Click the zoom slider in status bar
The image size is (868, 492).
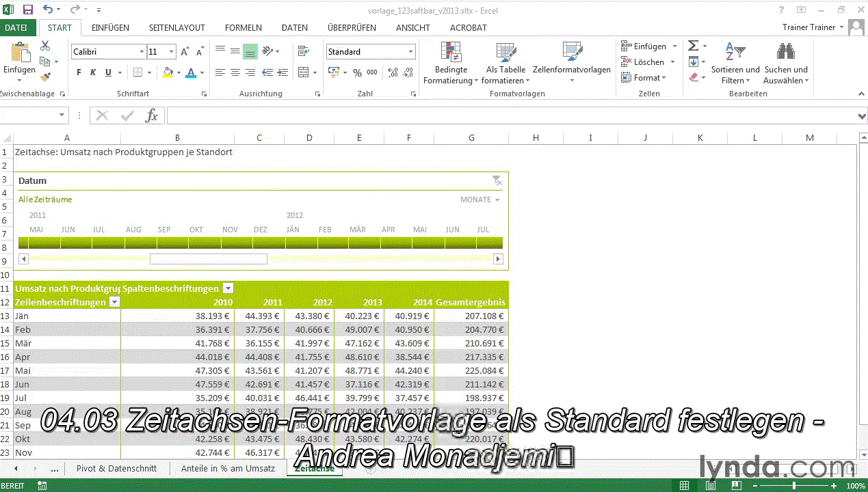click(794, 486)
